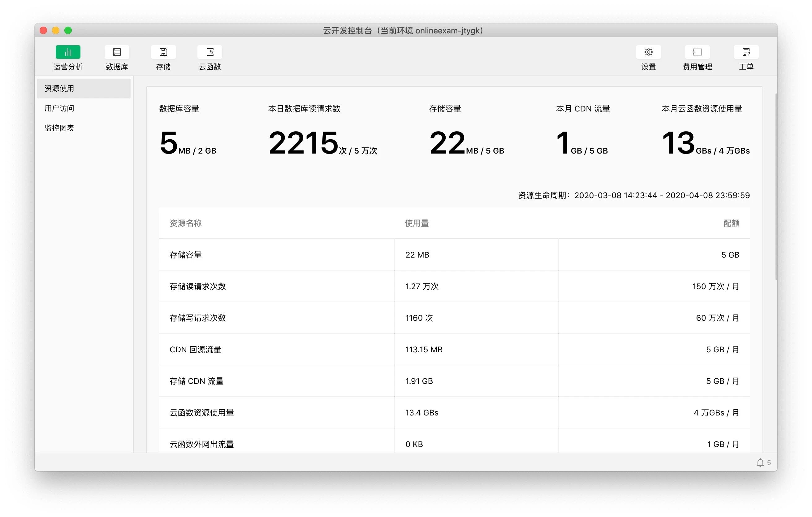The width and height of the screenshot is (812, 517).
Task: Click the 配额 column header
Action: pyautogui.click(x=731, y=223)
